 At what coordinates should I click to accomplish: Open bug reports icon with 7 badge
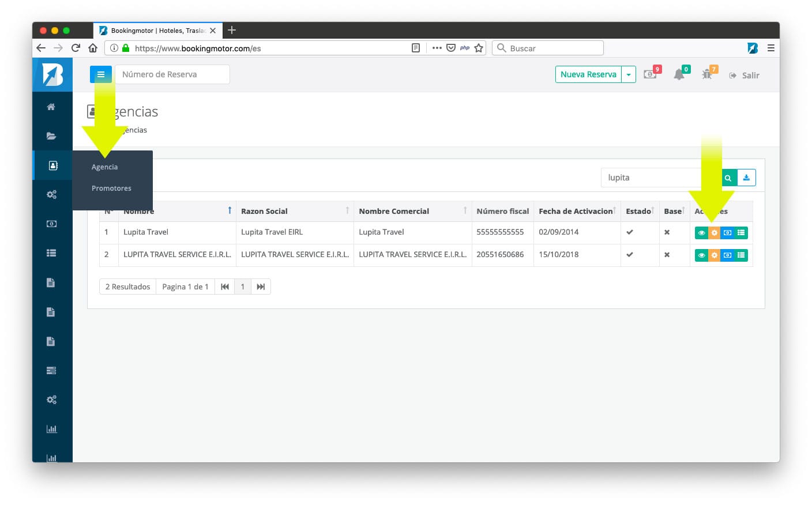click(707, 75)
